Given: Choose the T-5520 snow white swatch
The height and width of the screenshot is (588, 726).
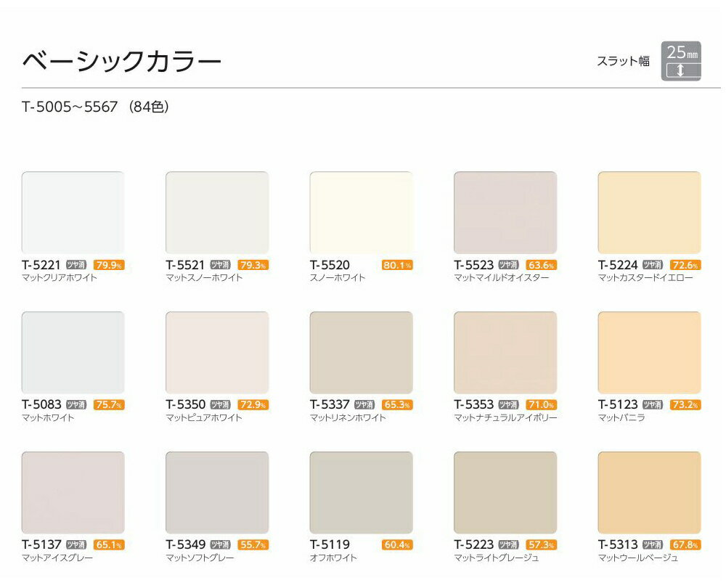Looking at the screenshot, I should click(361, 213).
